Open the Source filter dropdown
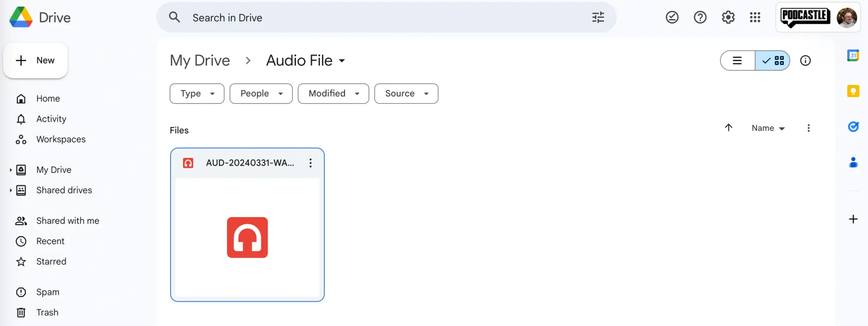The image size is (868, 326). point(406,94)
